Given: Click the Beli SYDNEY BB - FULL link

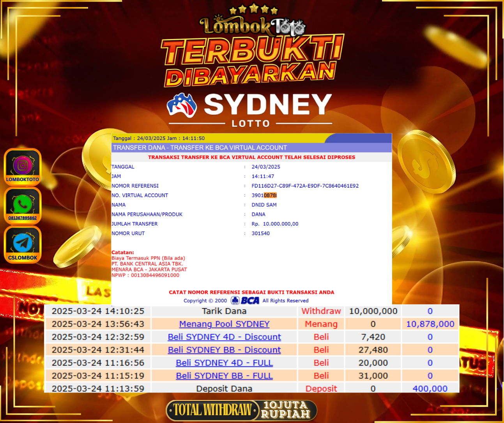Looking at the screenshot, I should pyautogui.click(x=224, y=375).
